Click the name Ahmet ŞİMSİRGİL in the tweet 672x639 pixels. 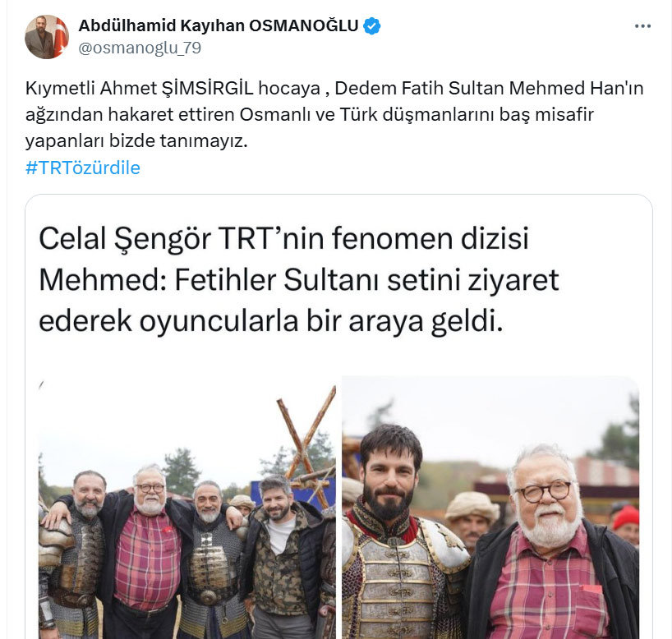(x=177, y=88)
